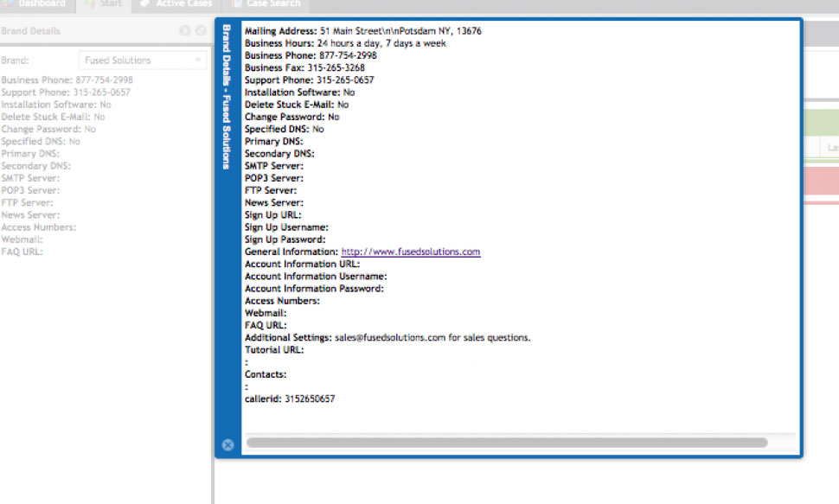Click 'Installation Software: No' in the popup
Screen dimensions: 839x504
pos(299,93)
